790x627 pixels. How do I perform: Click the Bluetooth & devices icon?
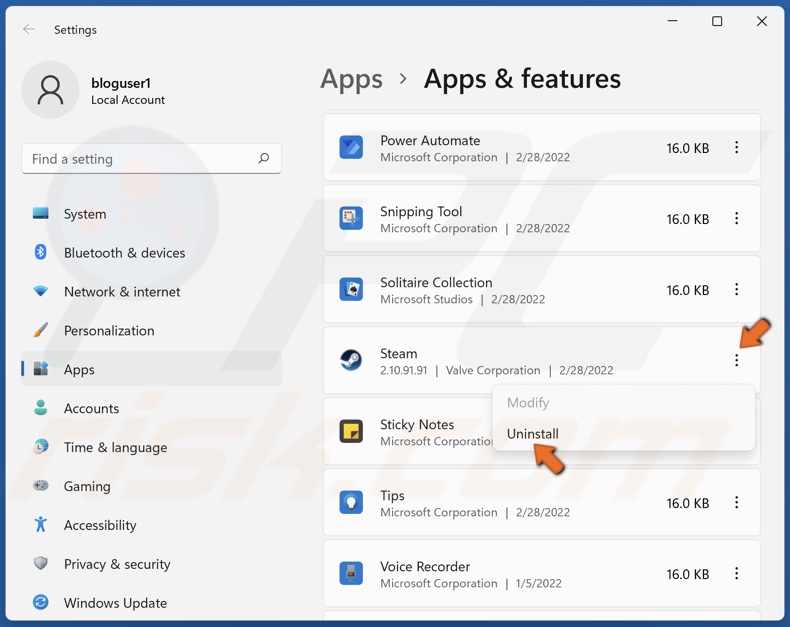pos(40,252)
